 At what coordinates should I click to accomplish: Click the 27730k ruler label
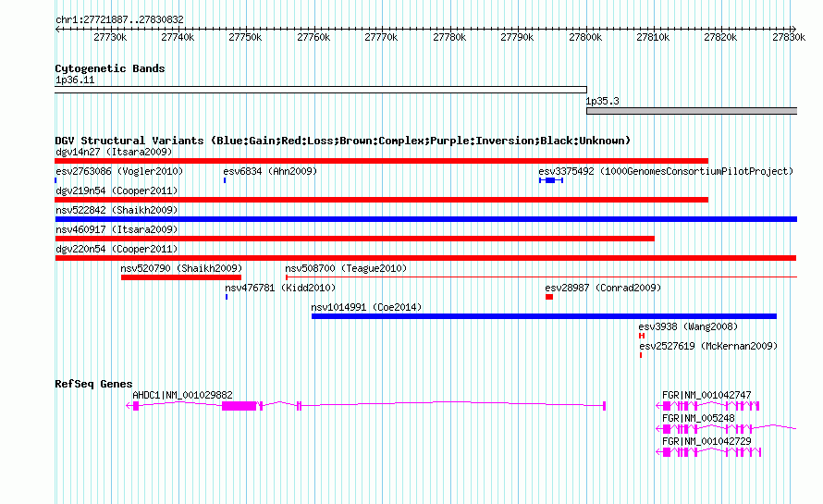(x=110, y=37)
